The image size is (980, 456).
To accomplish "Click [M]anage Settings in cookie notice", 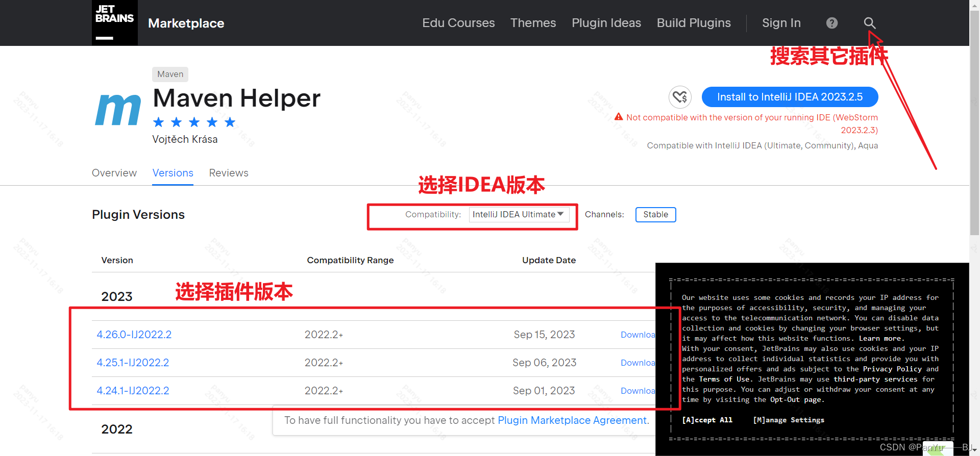I will point(789,420).
